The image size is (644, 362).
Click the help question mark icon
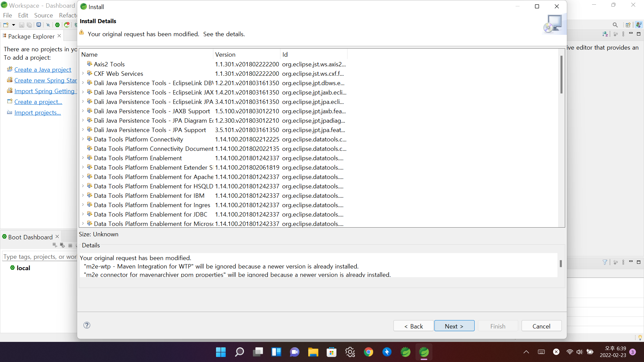pos(87,325)
